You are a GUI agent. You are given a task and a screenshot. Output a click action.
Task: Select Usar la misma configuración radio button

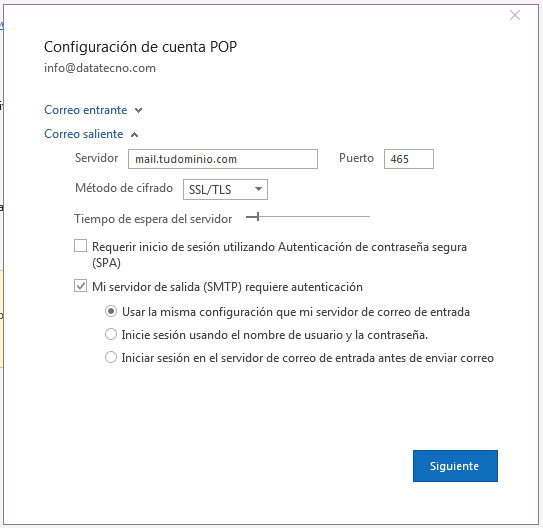(x=111, y=311)
